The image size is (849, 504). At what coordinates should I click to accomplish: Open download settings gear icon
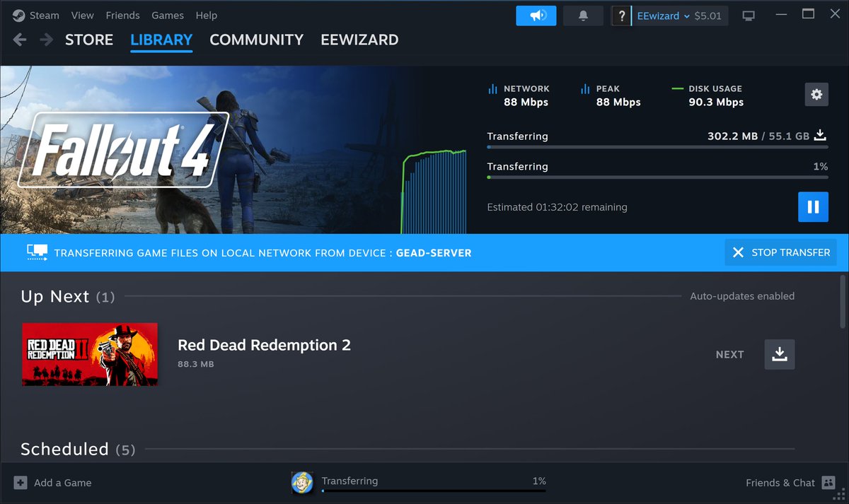tap(816, 94)
